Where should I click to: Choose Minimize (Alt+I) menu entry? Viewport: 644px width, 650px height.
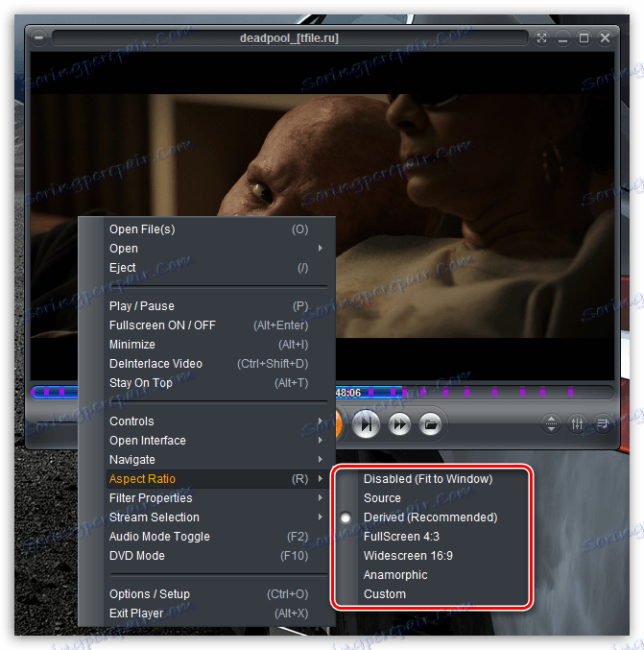click(x=216, y=345)
